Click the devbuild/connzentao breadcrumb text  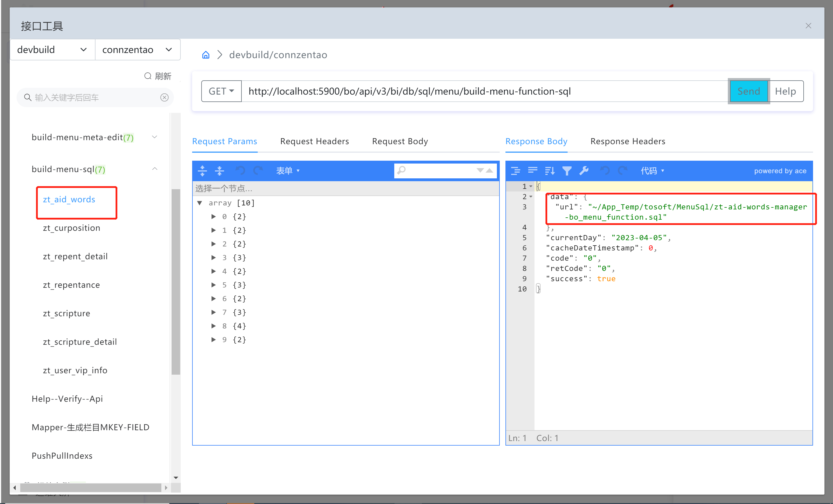point(278,55)
